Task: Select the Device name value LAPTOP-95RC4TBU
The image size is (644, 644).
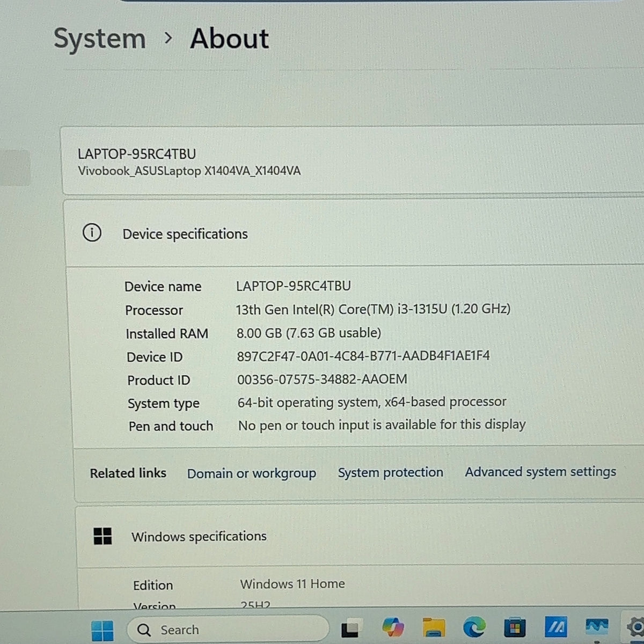Action: coord(294,286)
